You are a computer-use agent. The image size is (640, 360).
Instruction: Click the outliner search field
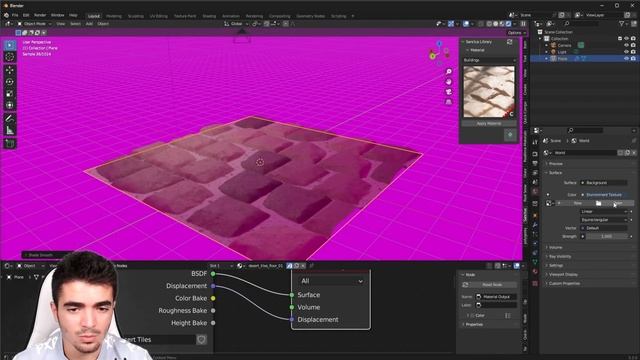coord(580,24)
